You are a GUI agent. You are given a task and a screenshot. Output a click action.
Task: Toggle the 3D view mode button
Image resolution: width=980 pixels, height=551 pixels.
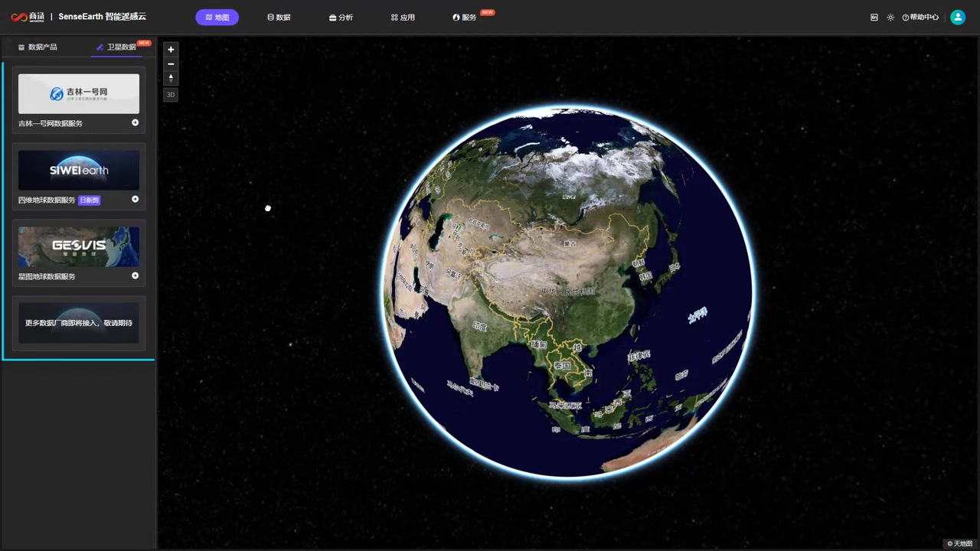(171, 95)
